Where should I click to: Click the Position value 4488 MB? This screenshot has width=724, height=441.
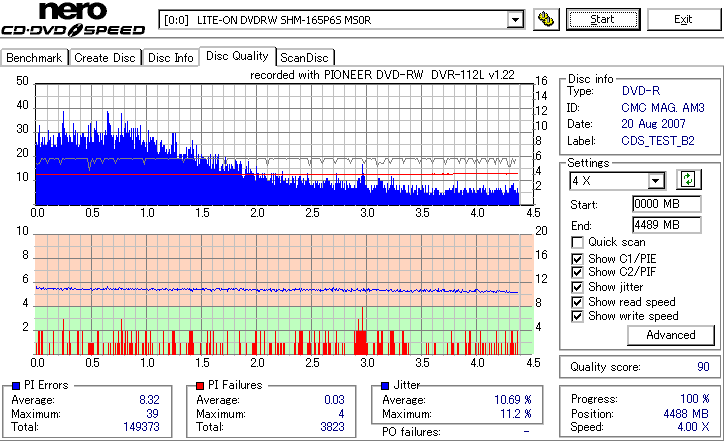[x=686, y=413]
